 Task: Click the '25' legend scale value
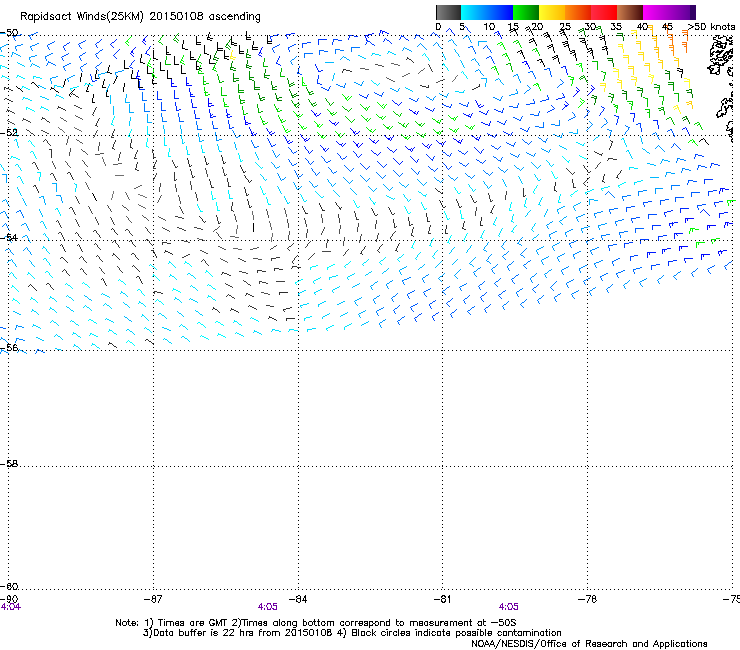[x=565, y=27]
